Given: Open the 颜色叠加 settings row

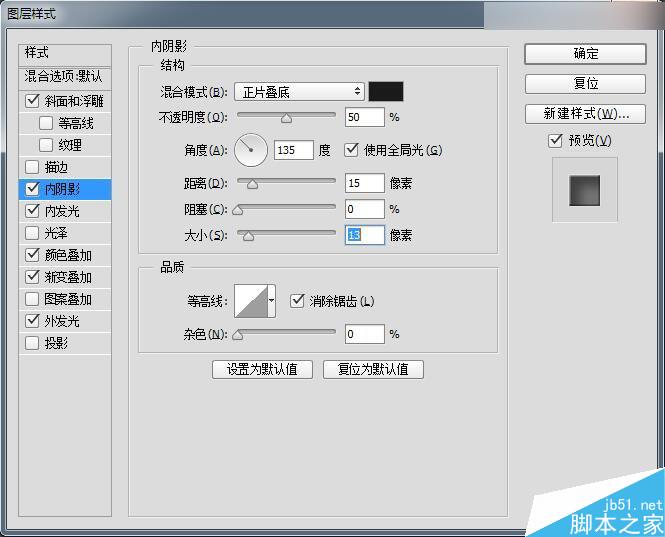Looking at the screenshot, I should pos(65,255).
